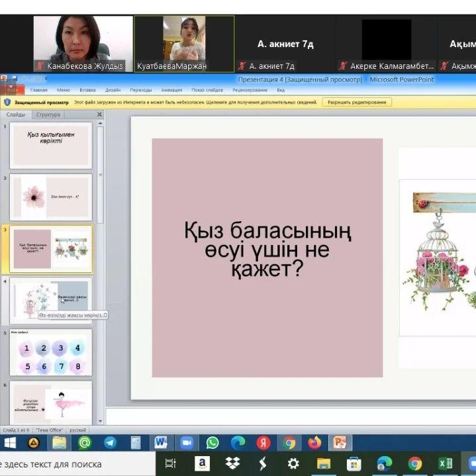The height and width of the screenshot is (476, 476).
Task: Open Settings gear on the bottom taskbar
Action: pos(293,463)
